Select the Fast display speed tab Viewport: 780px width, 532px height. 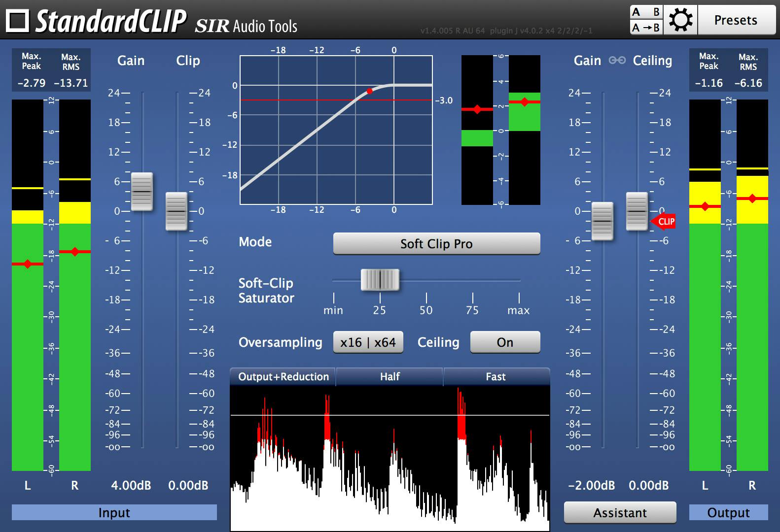[x=496, y=377]
